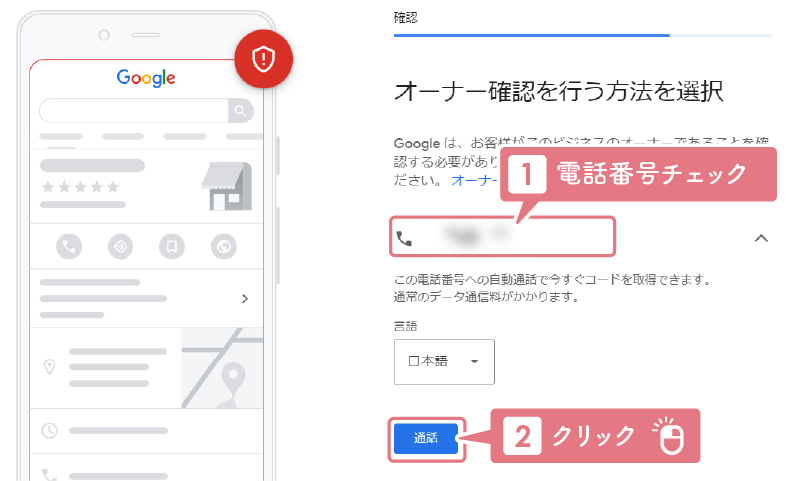Click the map pin location icon
Viewport: 800px width, 481px height.
click(49, 366)
